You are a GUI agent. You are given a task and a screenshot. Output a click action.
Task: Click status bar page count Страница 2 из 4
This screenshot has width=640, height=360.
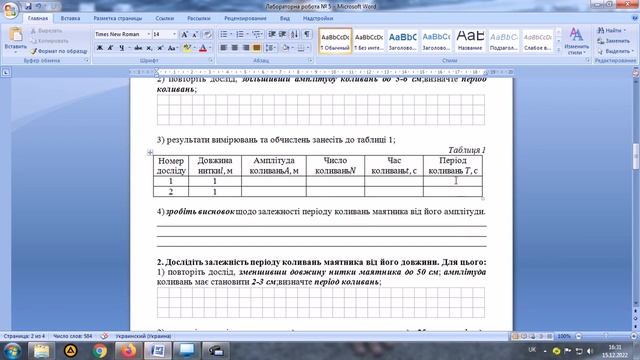[24, 336]
